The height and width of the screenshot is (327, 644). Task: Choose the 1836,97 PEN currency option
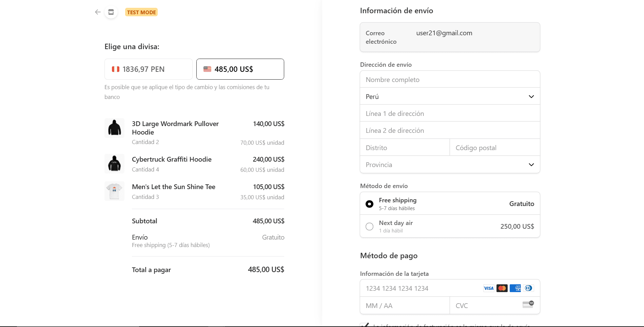(x=149, y=69)
